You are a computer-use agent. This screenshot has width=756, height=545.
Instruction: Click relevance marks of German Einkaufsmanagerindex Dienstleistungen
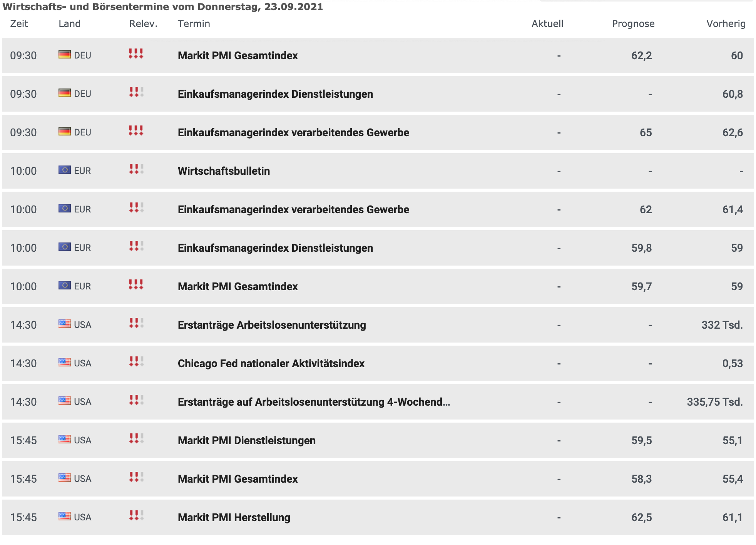[136, 92]
